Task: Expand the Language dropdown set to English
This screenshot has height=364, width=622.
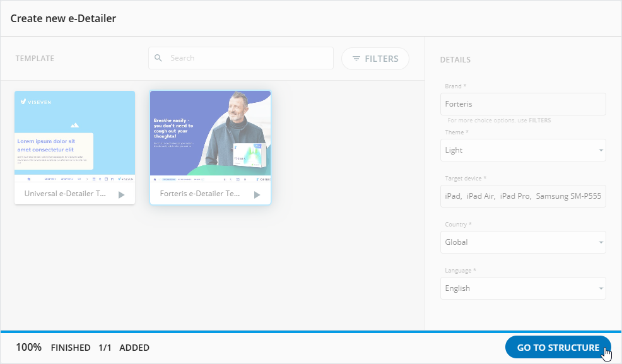Action: coord(601,288)
